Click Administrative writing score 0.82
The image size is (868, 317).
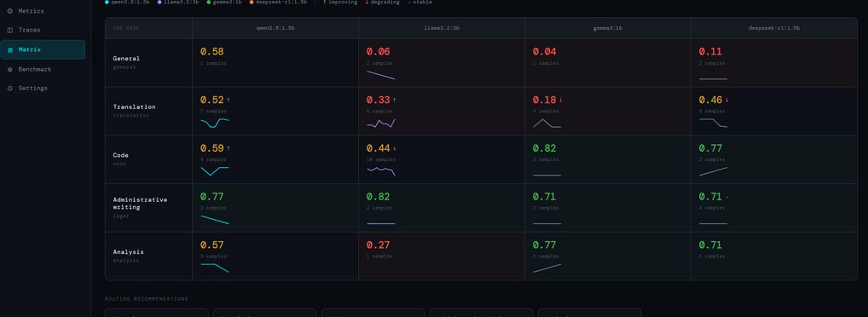coord(378,197)
